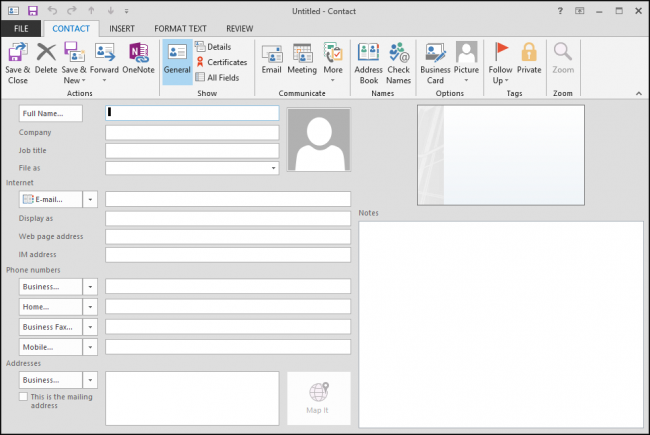Expand the Business phone type dropdown
Viewport: 650px width, 435px height.
coord(90,287)
